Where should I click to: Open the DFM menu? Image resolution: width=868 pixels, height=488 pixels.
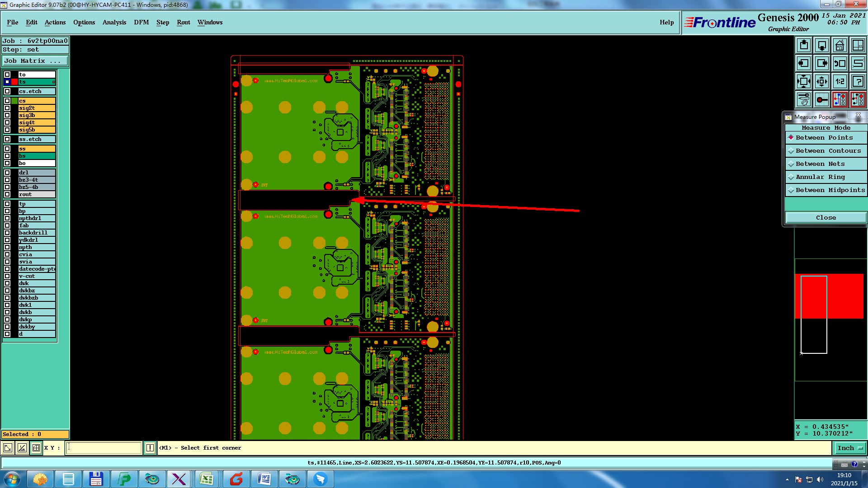[x=141, y=22]
